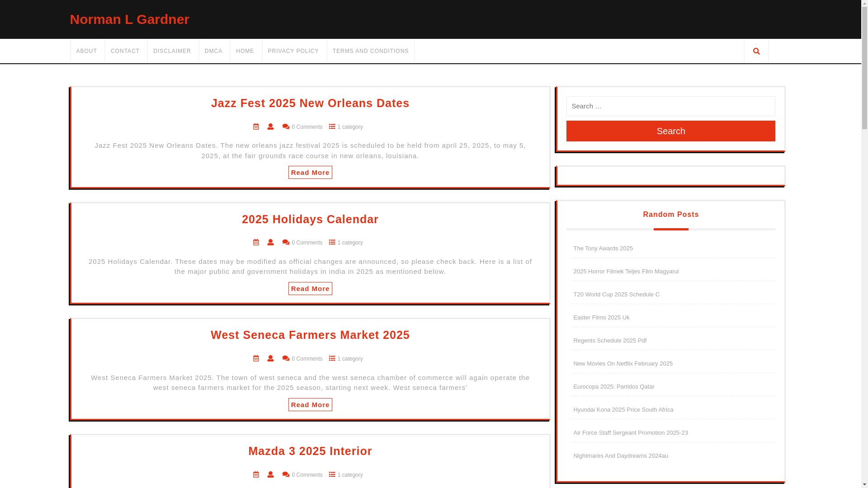This screenshot has height=488, width=868.
Task: Open 0 Comments link on Holidays Calendar post
Action: 307,243
